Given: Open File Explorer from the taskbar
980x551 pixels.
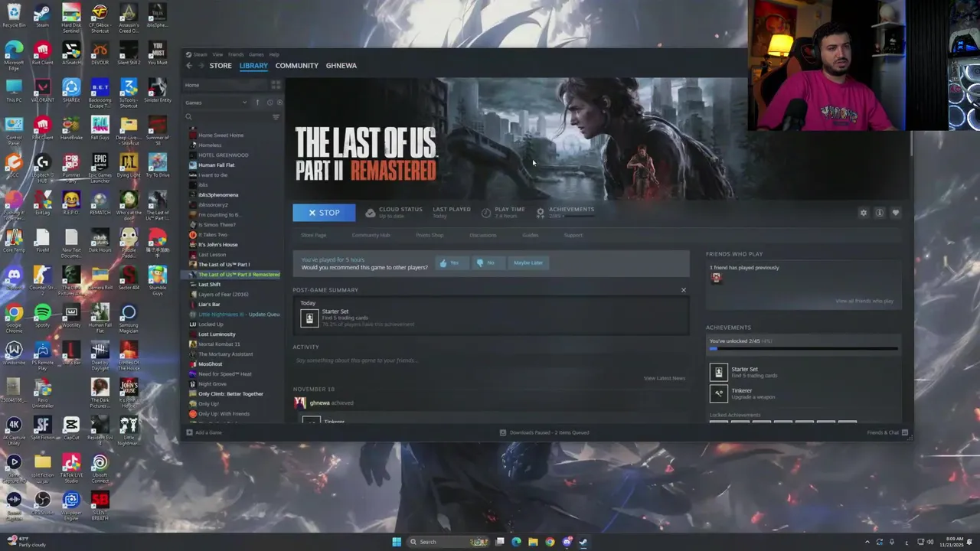Looking at the screenshot, I should coord(533,542).
